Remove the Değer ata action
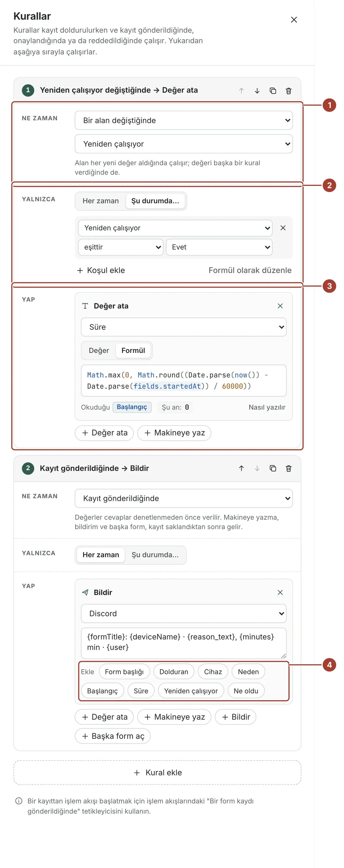344x868 pixels. (x=280, y=306)
